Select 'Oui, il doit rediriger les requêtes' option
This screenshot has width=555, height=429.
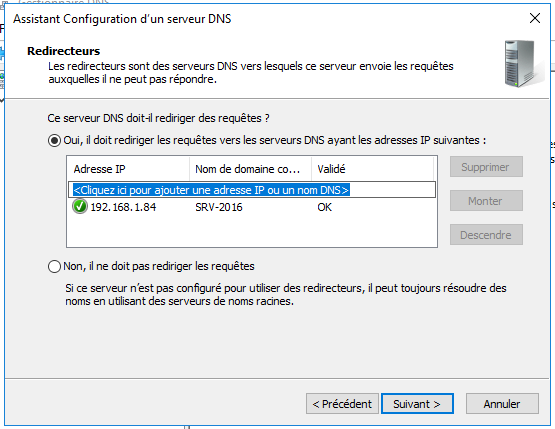(54, 141)
